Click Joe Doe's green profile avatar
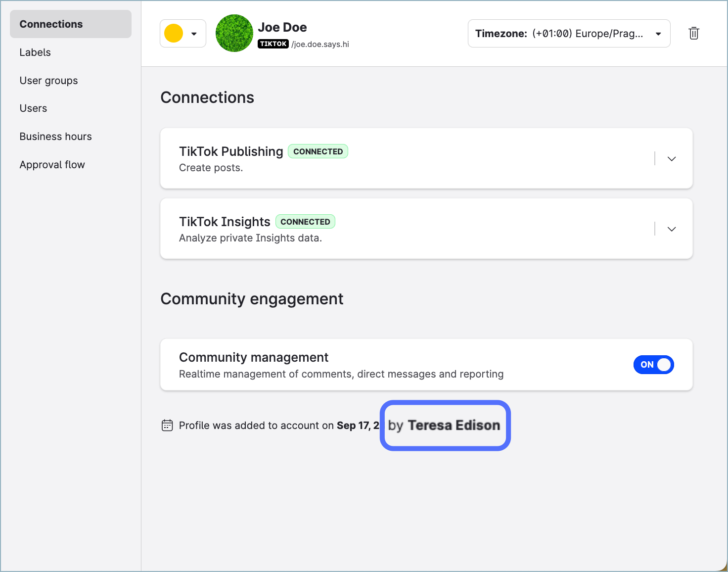 tap(234, 33)
